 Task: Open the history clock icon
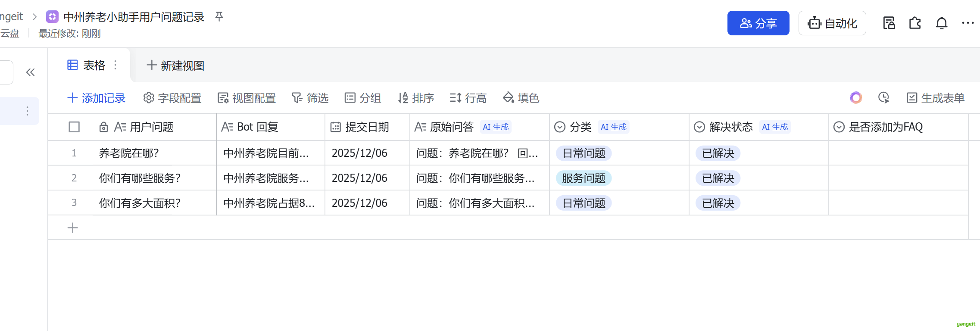pyautogui.click(x=883, y=98)
